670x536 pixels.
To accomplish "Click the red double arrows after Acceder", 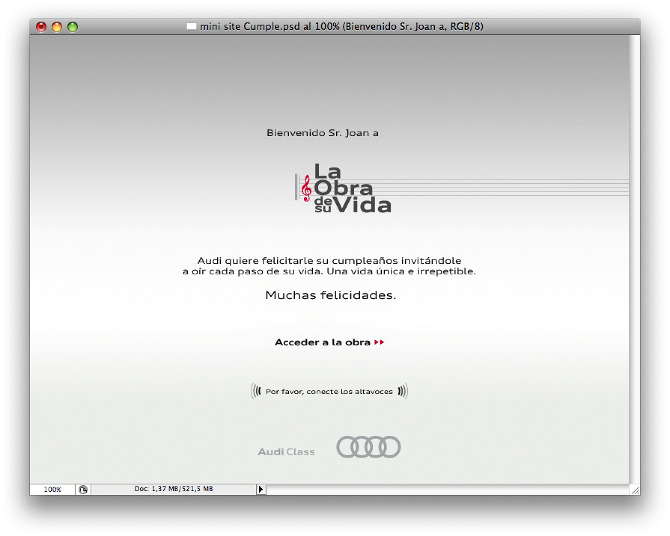I will (379, 342).
